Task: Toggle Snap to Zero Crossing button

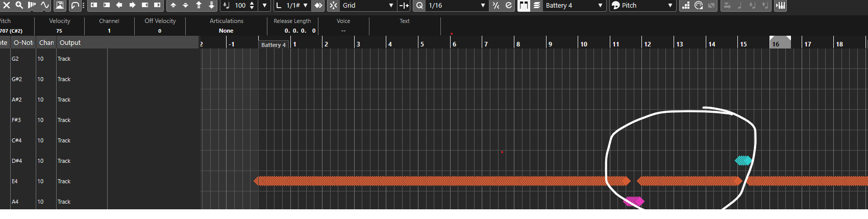Action: tap(404, 5)
